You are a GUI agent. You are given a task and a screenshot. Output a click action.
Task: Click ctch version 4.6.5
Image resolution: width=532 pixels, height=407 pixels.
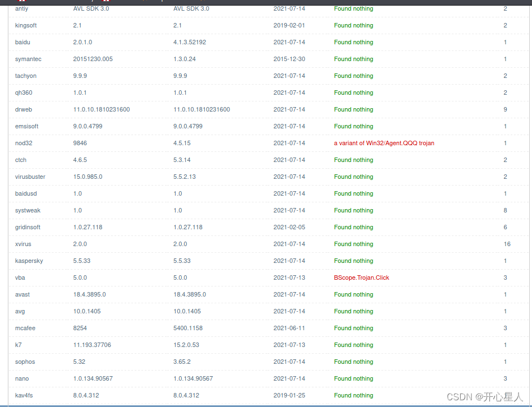coord(80,160)
